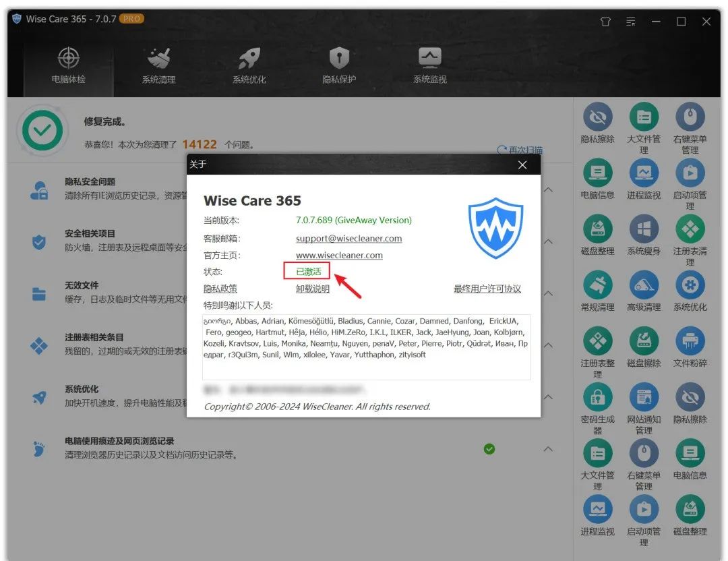The image size is (728, 561).
Task: Close the 关于 dialog
Action: [522, 165]
